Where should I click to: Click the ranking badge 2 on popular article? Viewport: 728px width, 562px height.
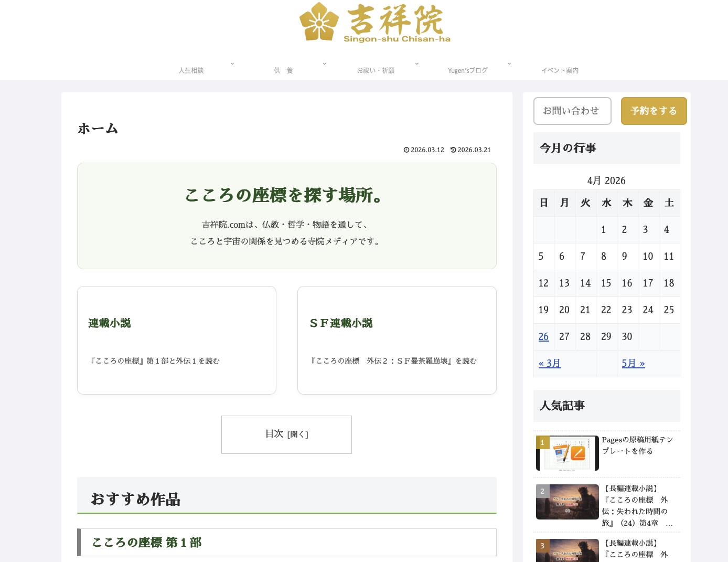coord(542,491)
